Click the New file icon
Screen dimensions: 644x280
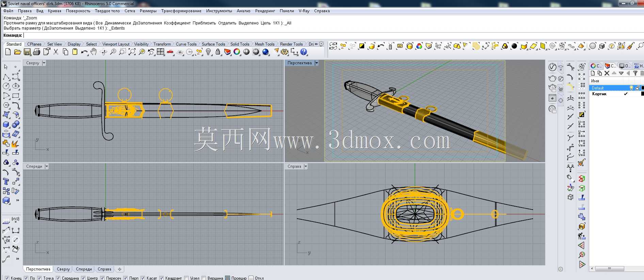[x=8, y=52]
